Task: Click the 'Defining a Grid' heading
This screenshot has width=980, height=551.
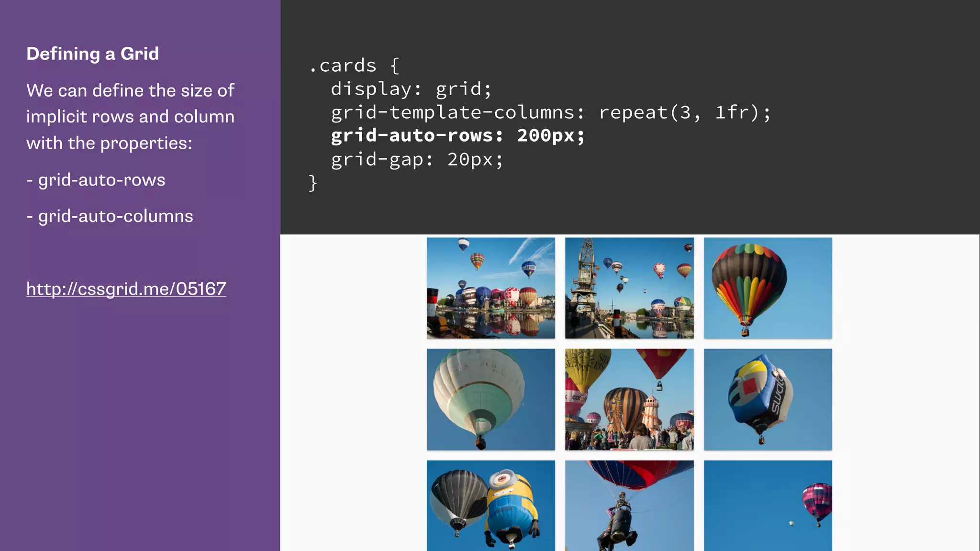Action: click(x=92, y=54)
